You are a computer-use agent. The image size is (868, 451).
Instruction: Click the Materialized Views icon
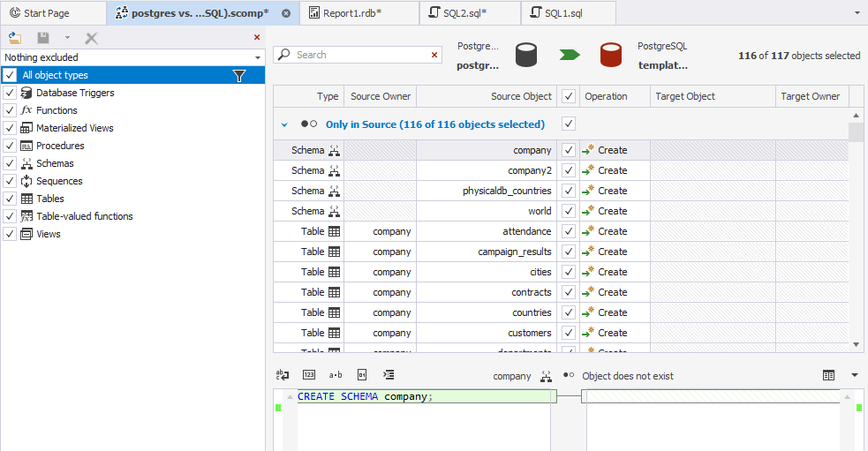coord(26,128)
